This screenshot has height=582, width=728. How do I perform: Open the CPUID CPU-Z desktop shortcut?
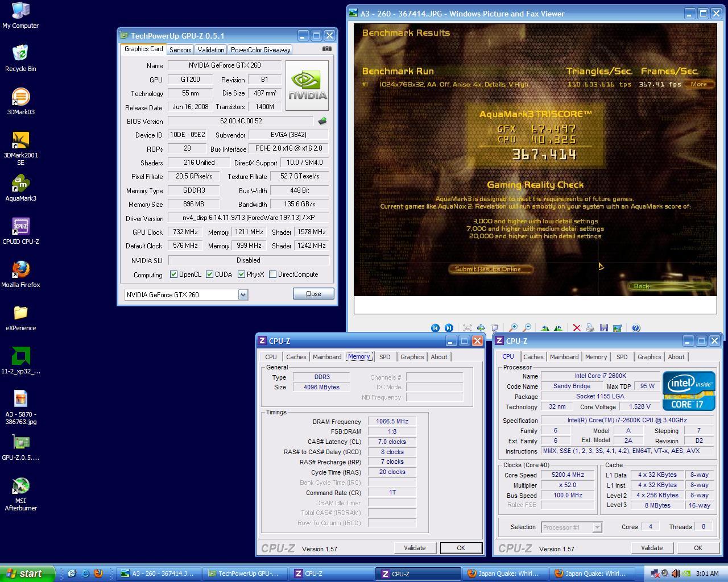click(x=20, y=231)
